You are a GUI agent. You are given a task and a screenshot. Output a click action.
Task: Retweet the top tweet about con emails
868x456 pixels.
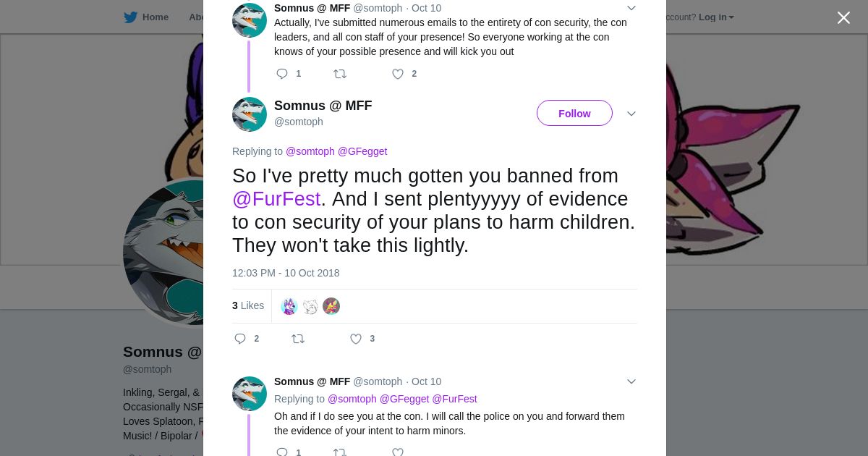click(340, 74)
